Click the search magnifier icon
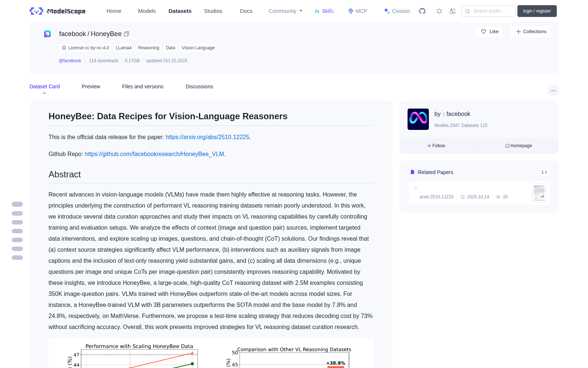 click(467, 11)
